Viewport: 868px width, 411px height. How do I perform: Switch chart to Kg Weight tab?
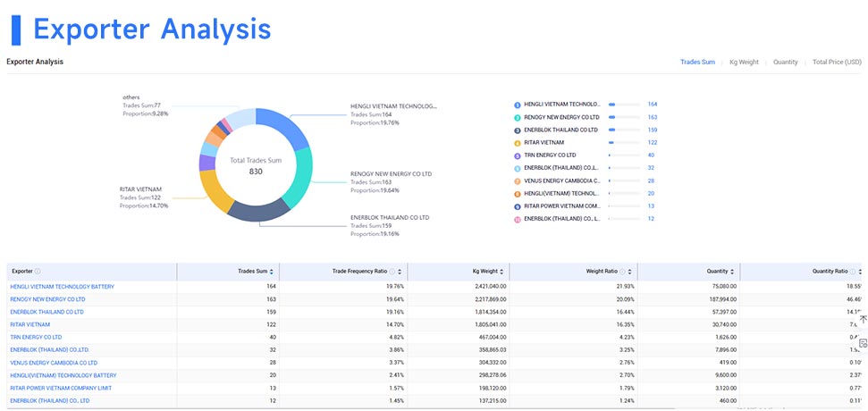[x=744, y=62]
